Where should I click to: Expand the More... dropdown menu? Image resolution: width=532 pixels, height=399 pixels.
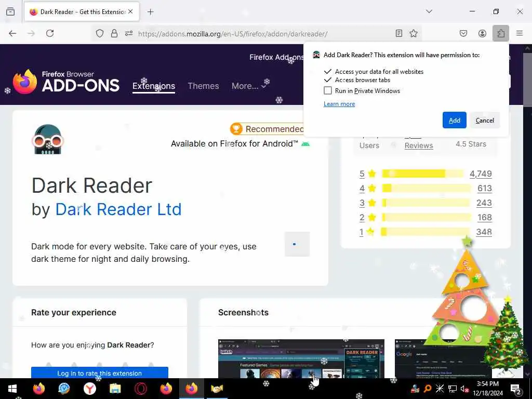[x=249, y=86]
